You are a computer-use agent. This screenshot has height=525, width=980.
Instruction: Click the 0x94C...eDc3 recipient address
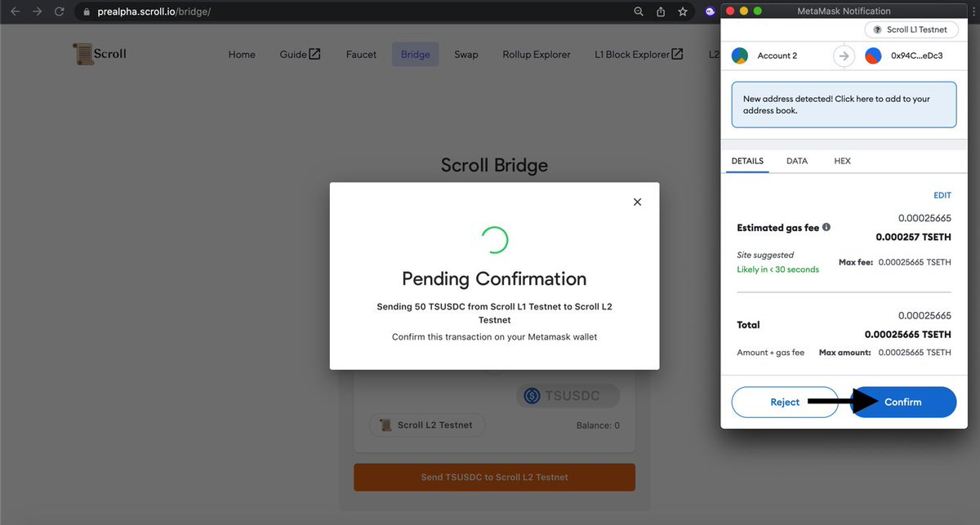click(x=916, y=56)
